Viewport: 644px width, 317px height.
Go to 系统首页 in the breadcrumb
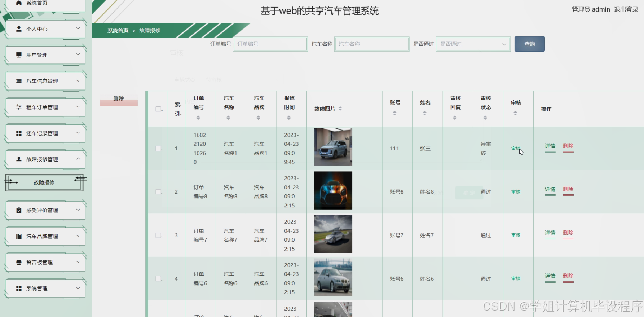(118, 31)
